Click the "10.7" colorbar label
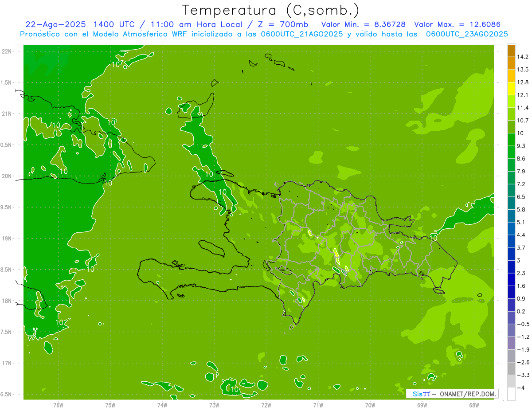Screen dimensions: 532x411 (523, 121)
